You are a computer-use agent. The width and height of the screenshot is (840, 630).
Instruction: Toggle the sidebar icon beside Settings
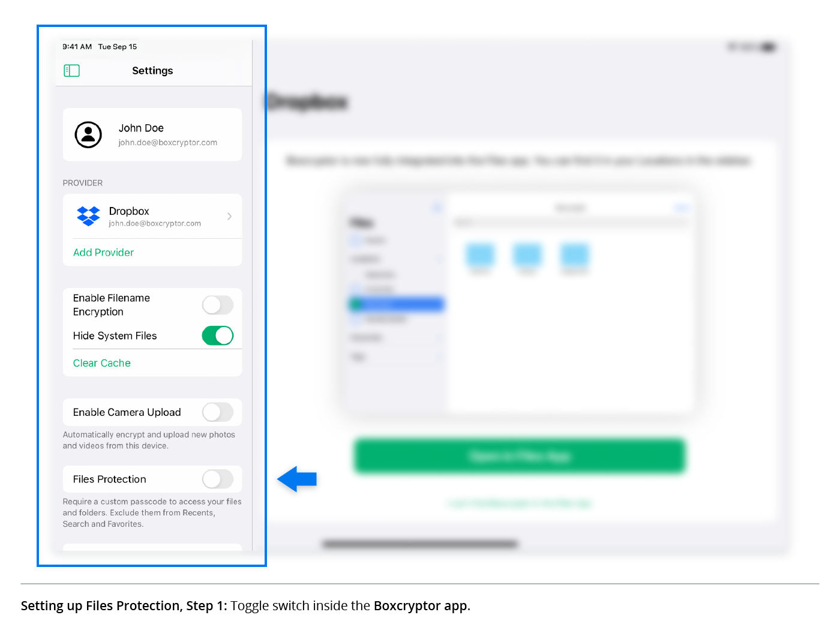(x=71, y=71)
